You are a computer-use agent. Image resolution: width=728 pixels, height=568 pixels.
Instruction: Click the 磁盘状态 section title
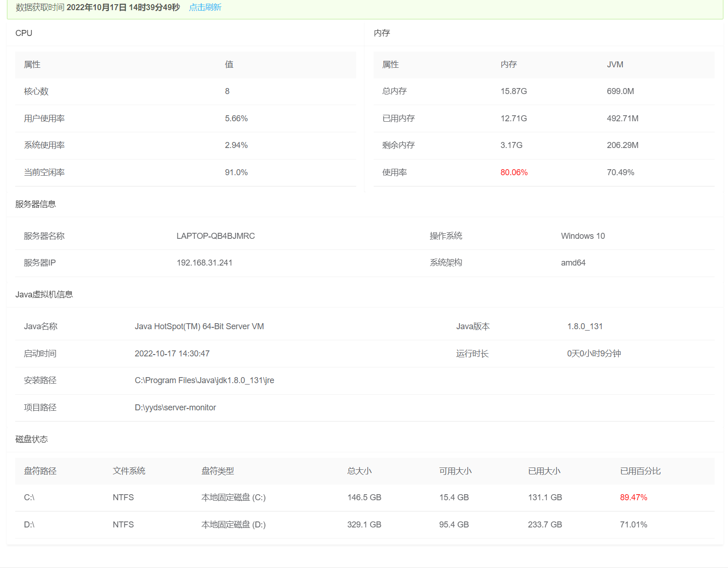32,439
